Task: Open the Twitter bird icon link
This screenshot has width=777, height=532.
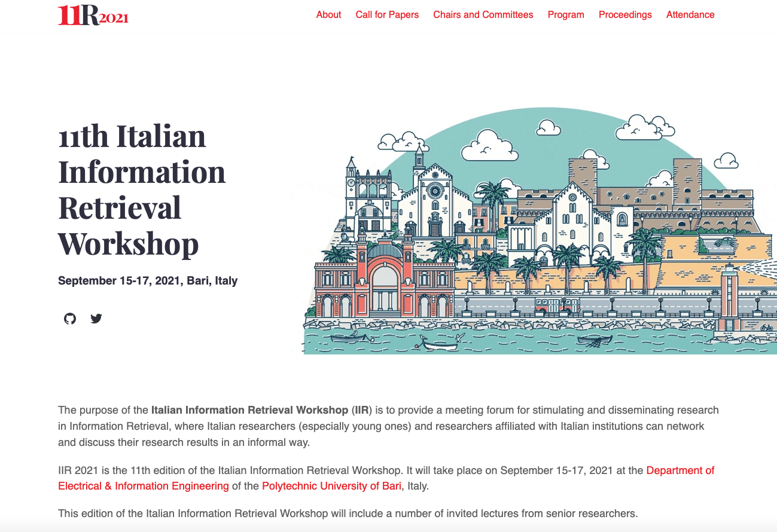Action: click(x=96, y=319)
